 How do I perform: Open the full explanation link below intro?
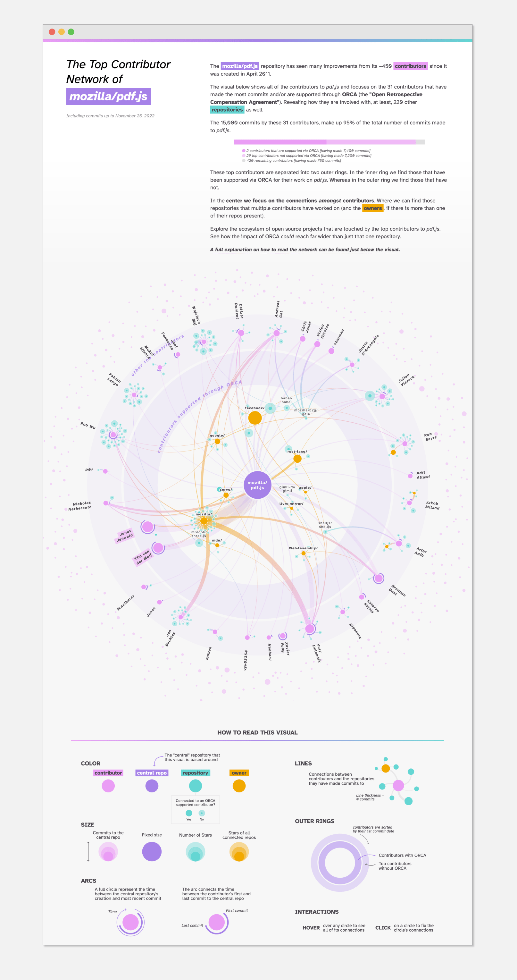coord(305,249)
